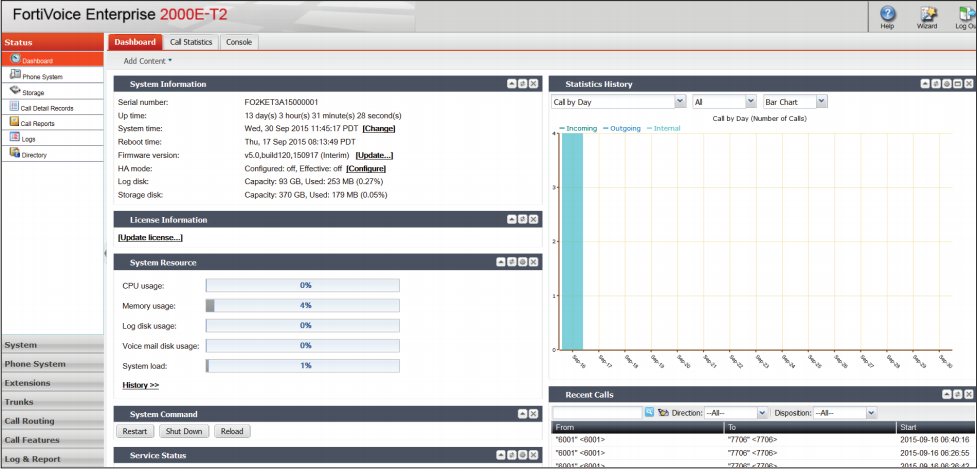The height and width of the screenshot is (469, 977).
Task: Collapse the Statistics History panel
Action: pyautogui.click(x=925, y=83)
